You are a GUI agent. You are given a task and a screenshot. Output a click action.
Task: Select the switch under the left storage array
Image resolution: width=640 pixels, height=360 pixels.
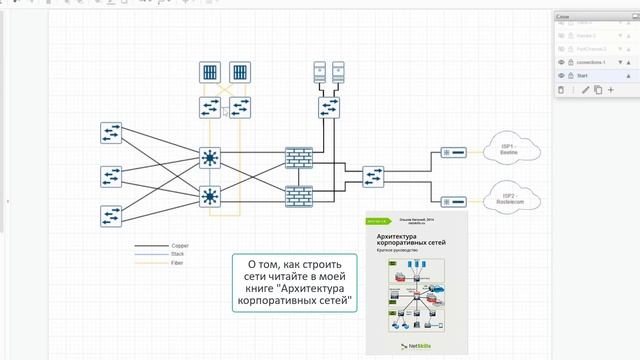pyautogui.click(x=210, y=108)
